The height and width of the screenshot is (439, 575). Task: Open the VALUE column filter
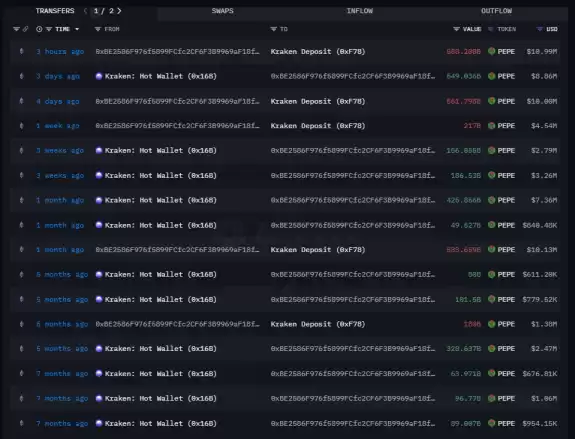click(x=457, y=29)
